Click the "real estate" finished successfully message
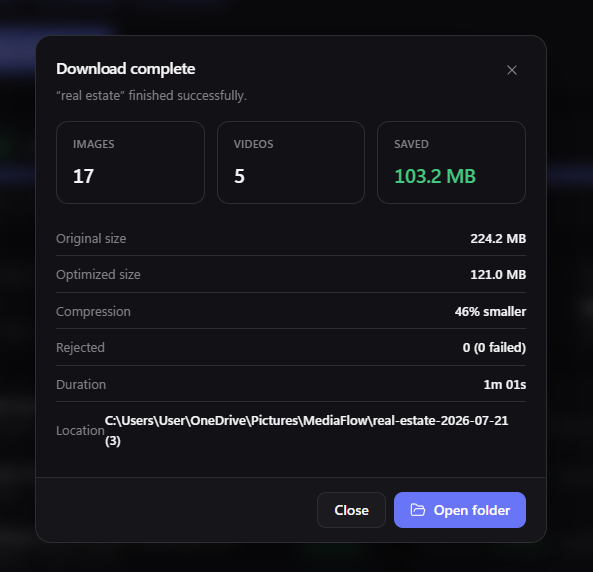 [151, 96]
